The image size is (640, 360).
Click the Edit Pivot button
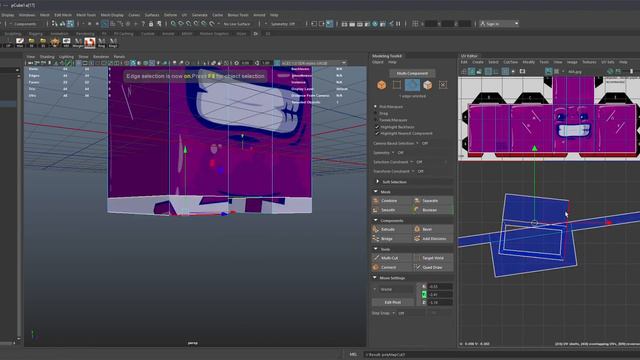(393, 302)
